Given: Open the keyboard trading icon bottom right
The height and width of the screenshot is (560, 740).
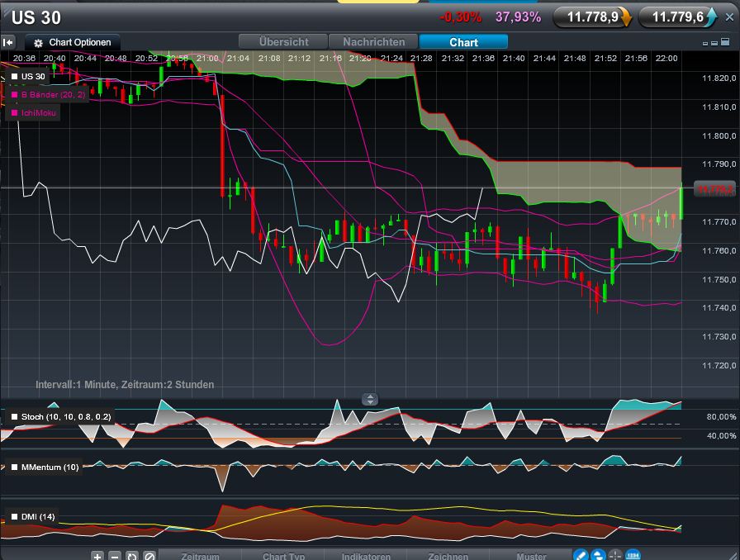Looking at the screenshot, I should 633,555.
